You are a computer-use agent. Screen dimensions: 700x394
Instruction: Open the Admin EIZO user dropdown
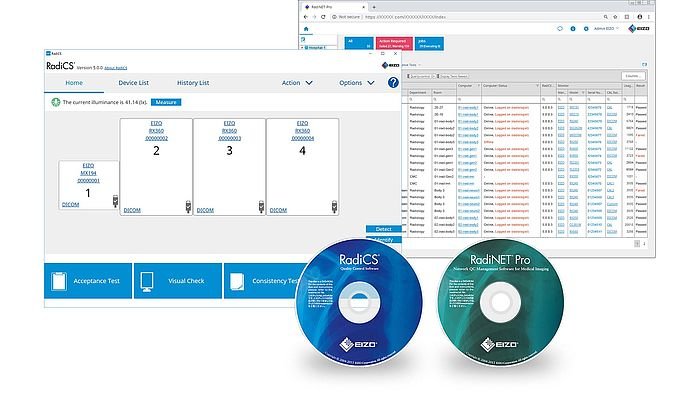point(606,29)
